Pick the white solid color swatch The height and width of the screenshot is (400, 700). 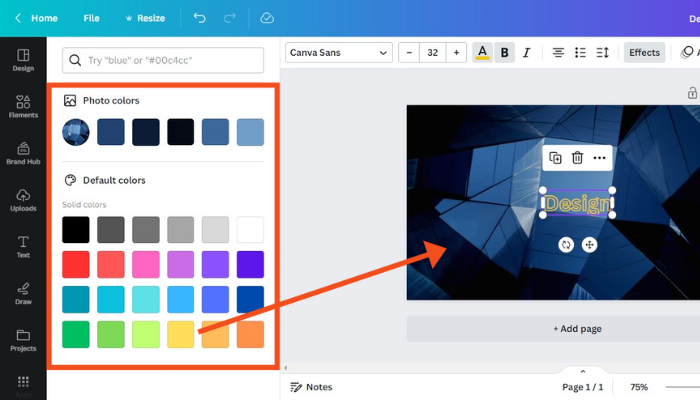point(250,229)
